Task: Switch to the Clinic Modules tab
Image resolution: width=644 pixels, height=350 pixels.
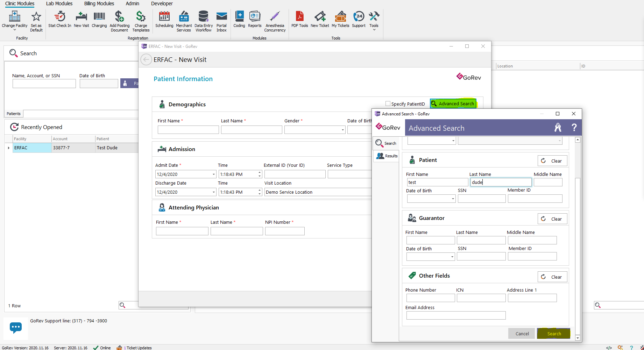Action: (20, 3)
